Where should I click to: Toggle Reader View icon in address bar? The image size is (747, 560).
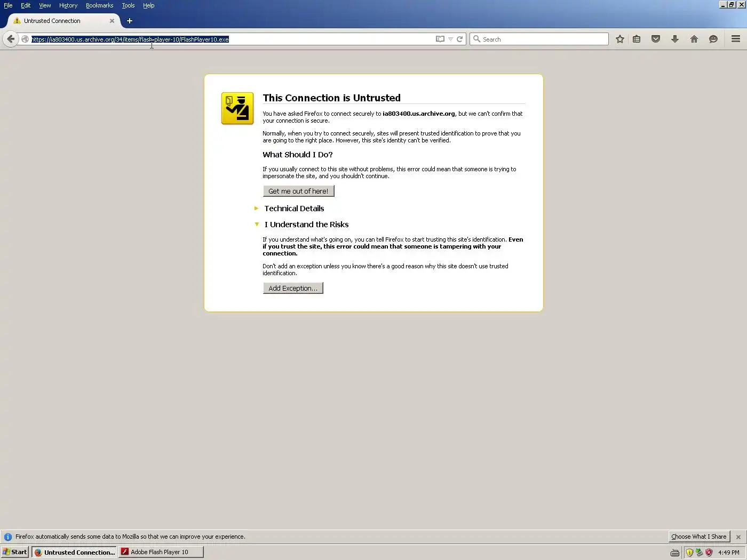(440, 39)
